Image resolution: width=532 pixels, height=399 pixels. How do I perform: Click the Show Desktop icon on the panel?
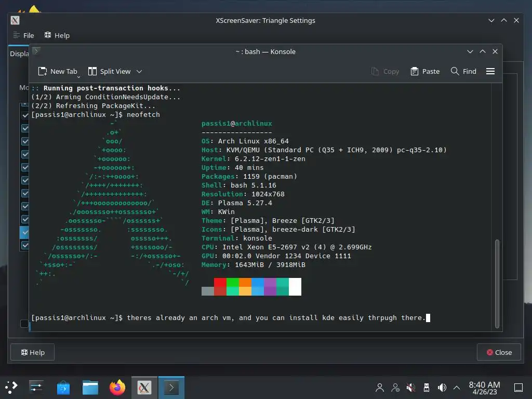(x=518, y=388)
